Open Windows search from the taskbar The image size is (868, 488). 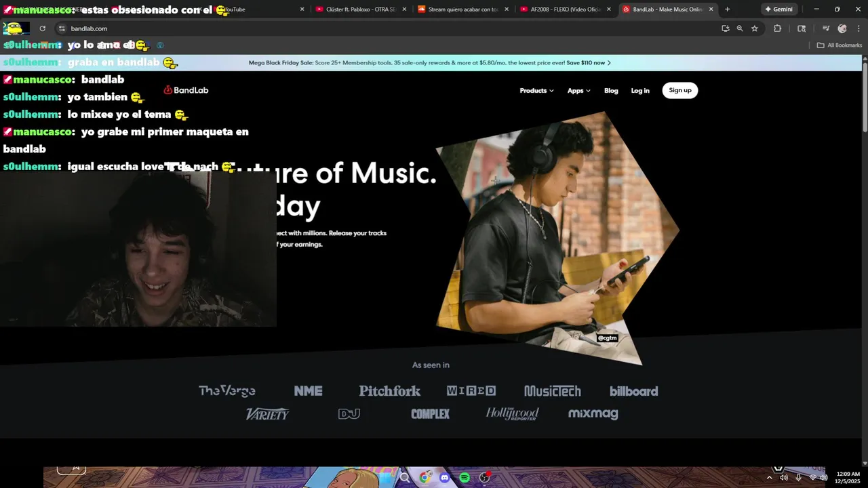click(405, 478)
